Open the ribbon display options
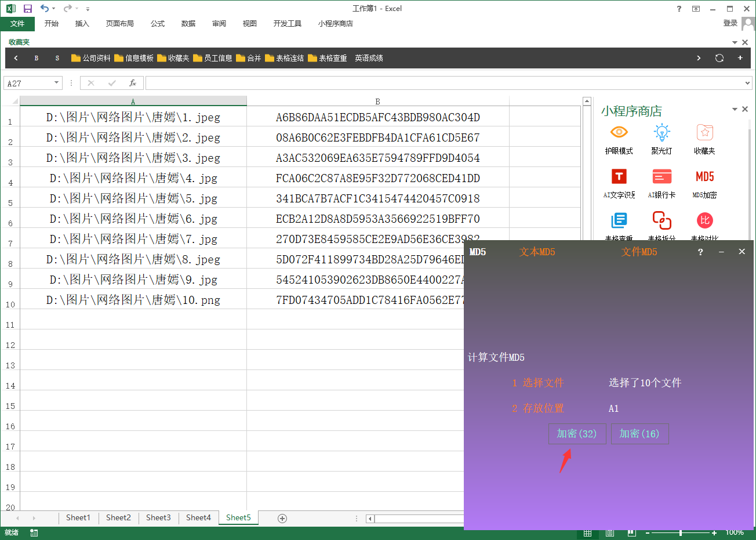Image resolution: width=756 pixels, height=540 pixels. pos(696,9)
